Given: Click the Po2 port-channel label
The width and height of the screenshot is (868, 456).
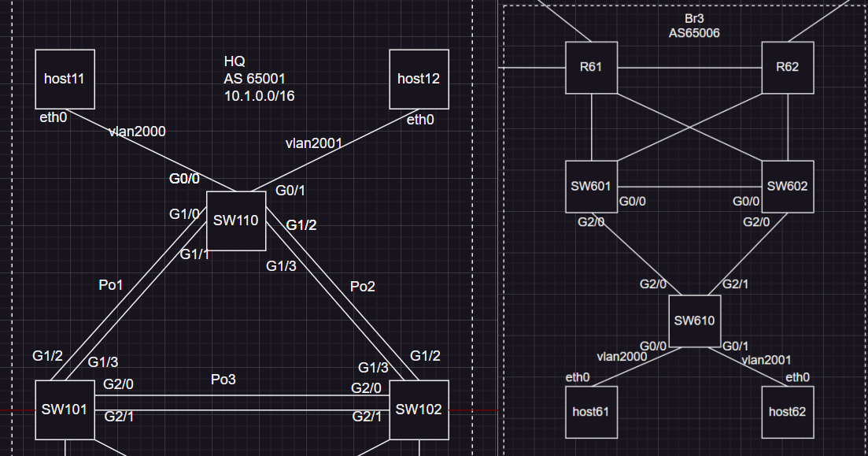Looking at the screenshot, I should 362,287.
